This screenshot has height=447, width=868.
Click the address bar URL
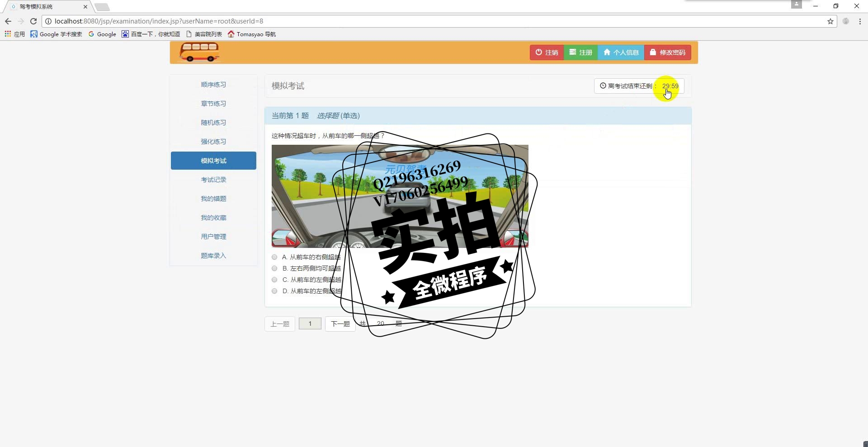159,21
